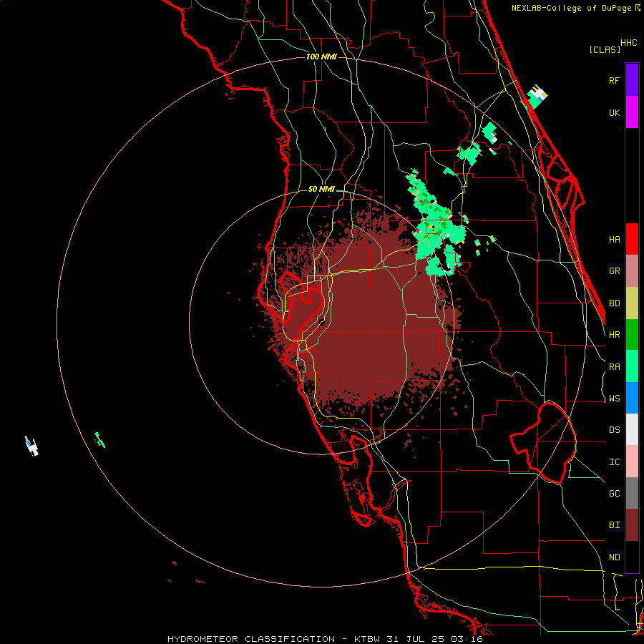Click the HA red legend swatch
Image resolution: width=644 pixels, height=644 pixels.
[x=632, y=239]
